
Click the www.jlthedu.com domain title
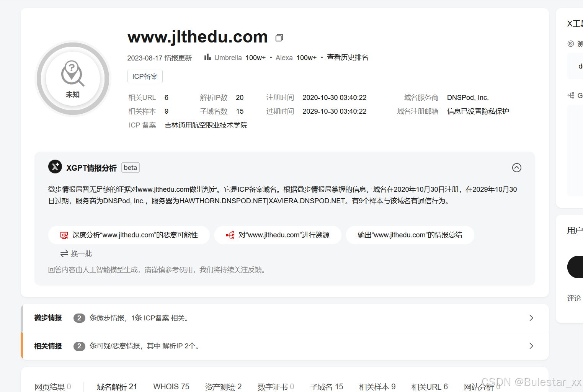pyautogui.click(x=198, y=37)
